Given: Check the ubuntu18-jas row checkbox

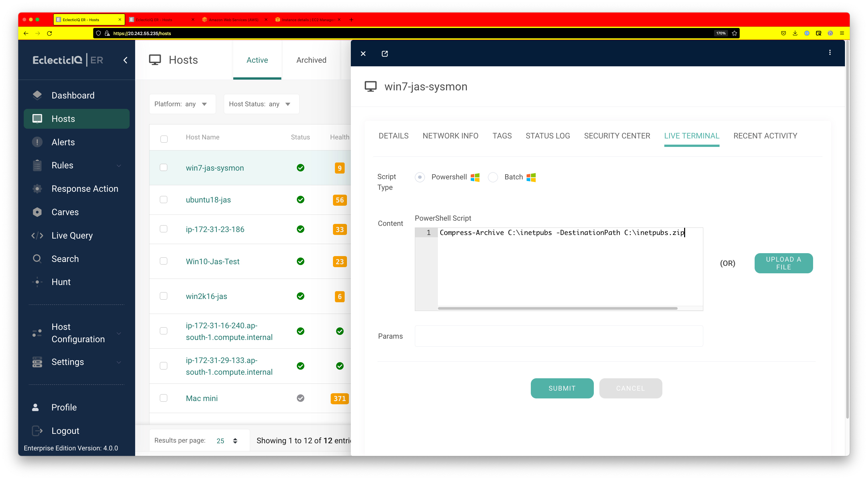Looking at the screenshot, I should [164, 200].
